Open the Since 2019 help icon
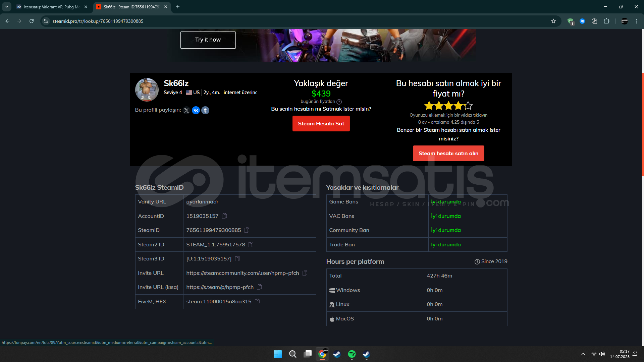 477,262
